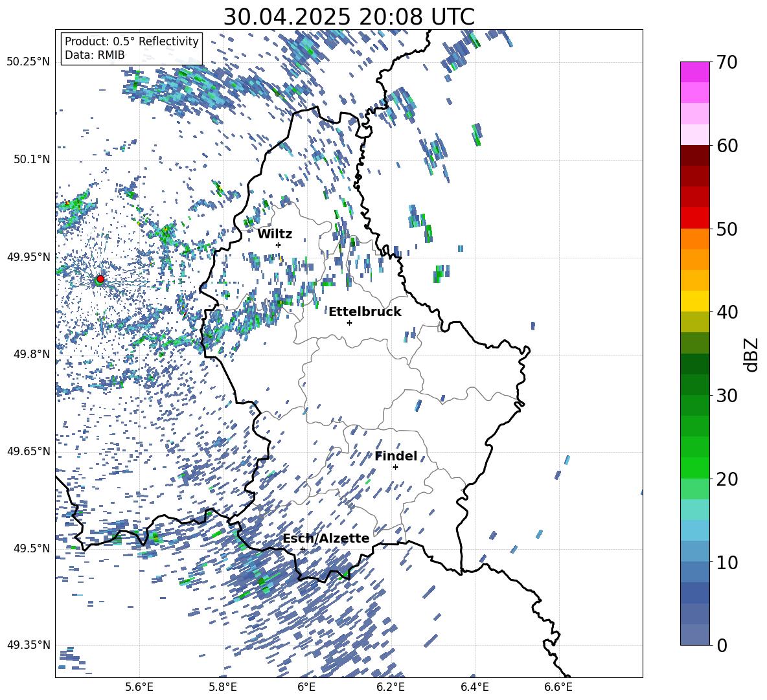This screenshot has height=700, width=767.
Task: Click the dBZ colorbar label
Action: click(751, 354)
